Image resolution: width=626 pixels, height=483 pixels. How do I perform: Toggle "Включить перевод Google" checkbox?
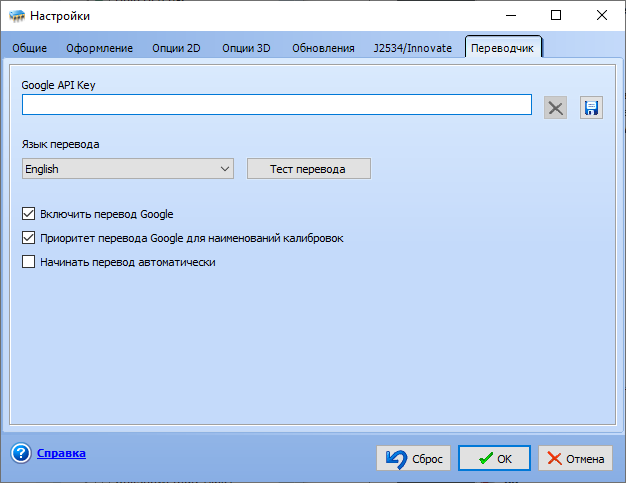(28, 214)
